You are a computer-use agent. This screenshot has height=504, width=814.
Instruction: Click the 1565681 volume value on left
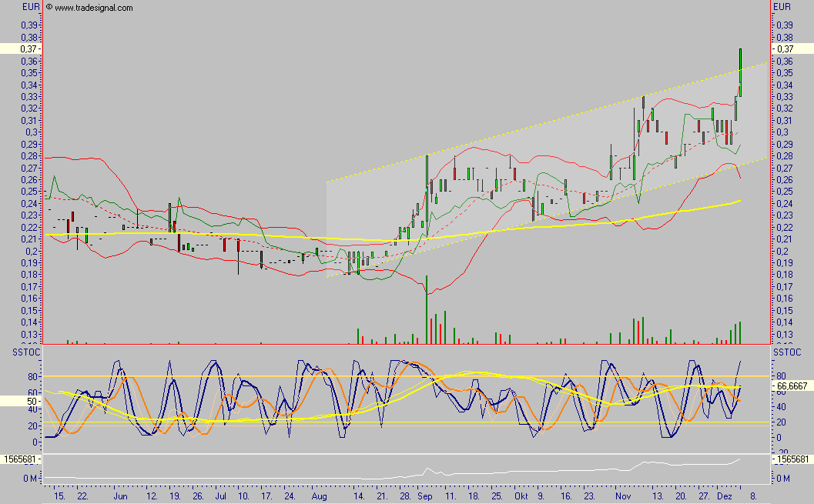coord(21,459)
